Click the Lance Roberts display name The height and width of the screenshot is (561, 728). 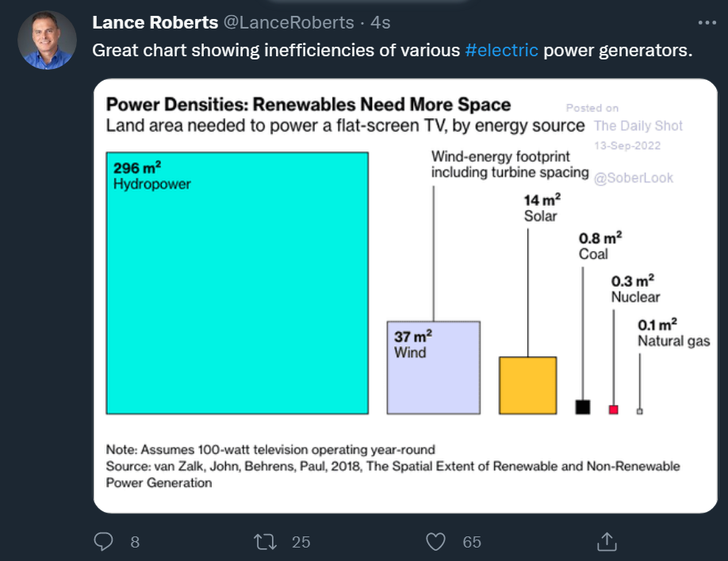pyautogui.click(x=155, y=22)
